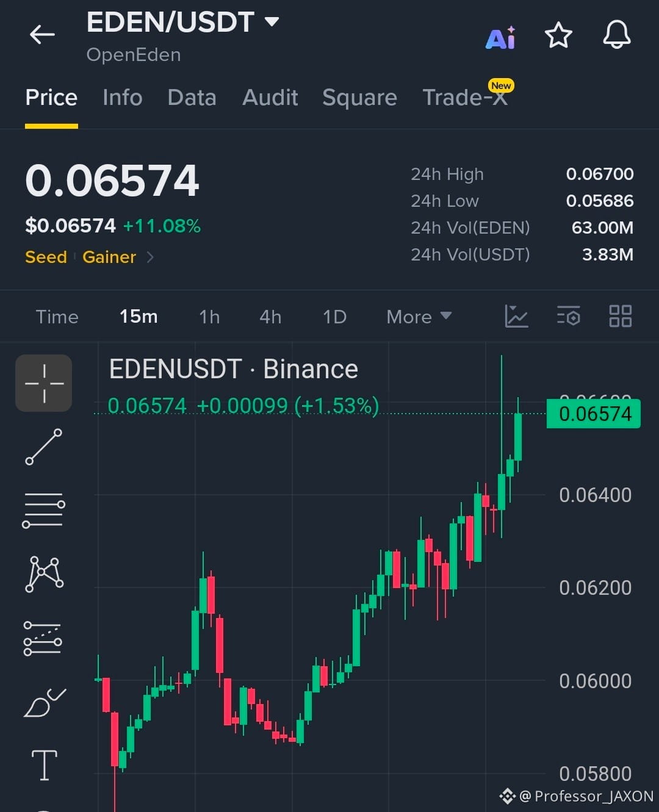Tap the EDENUSDT · Binance chart title
Image resolution: width=659 pixels, height=812 pixels.
point(234,369)
